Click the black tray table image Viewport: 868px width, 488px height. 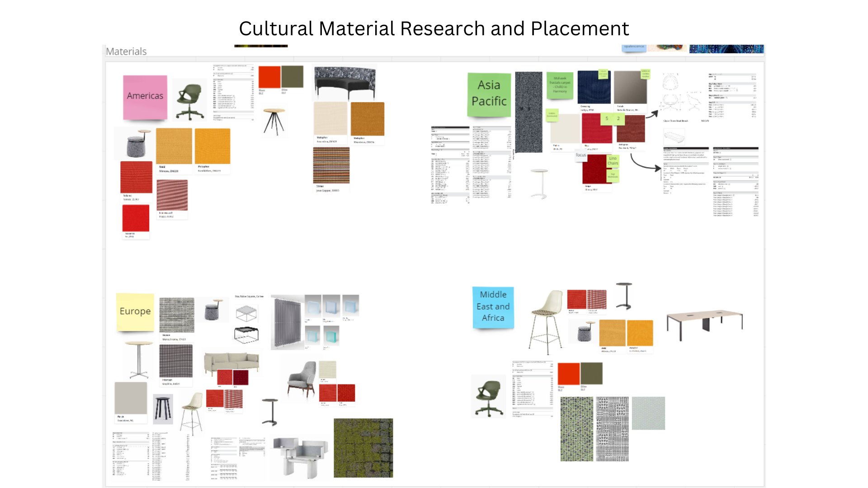246,335
